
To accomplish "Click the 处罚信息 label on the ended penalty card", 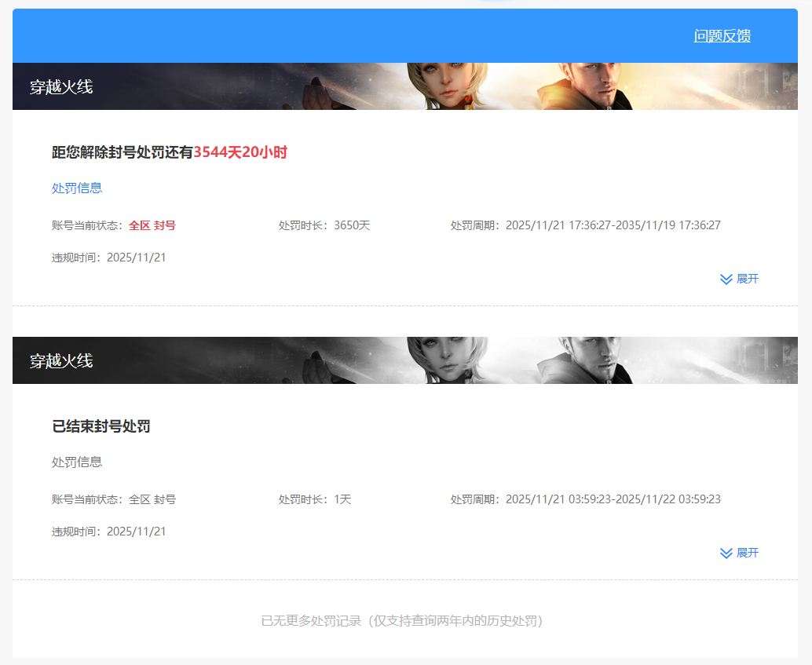I will tap(76, 462).
